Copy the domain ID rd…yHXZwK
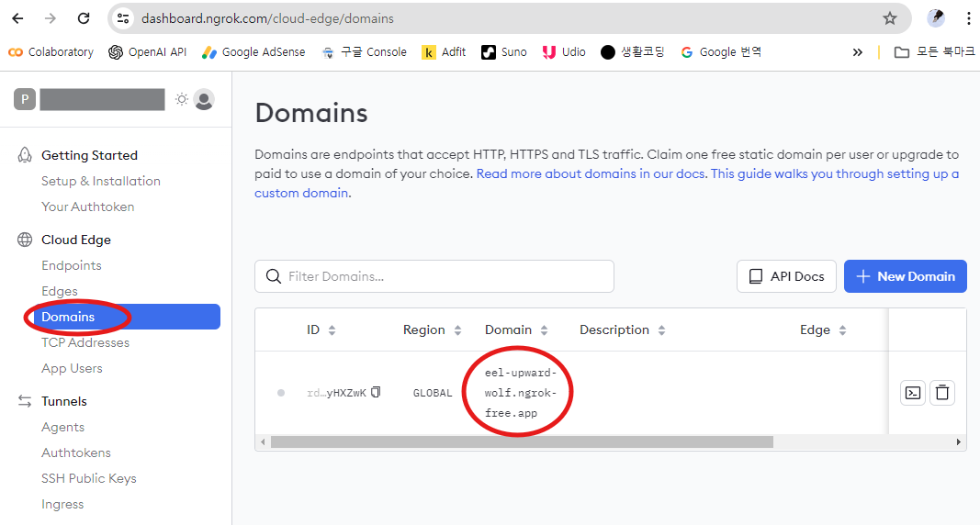The width and height of the screenshot is (980, 525). tap(376, 392)
